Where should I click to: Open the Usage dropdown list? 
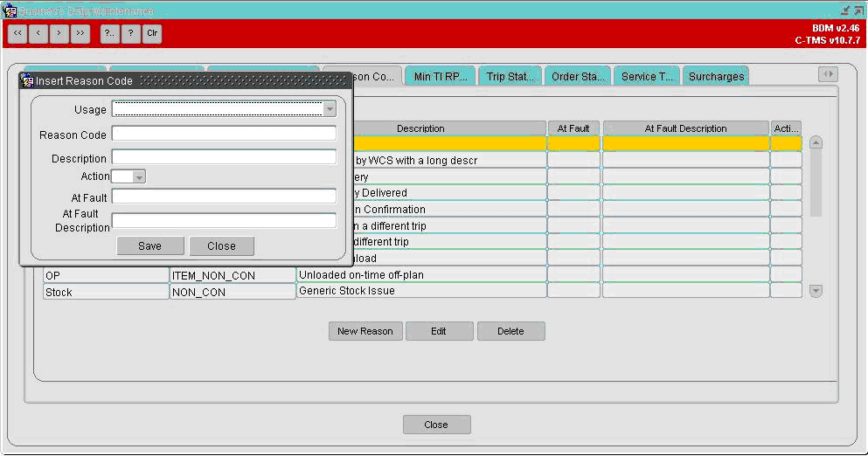pos(330,109)
